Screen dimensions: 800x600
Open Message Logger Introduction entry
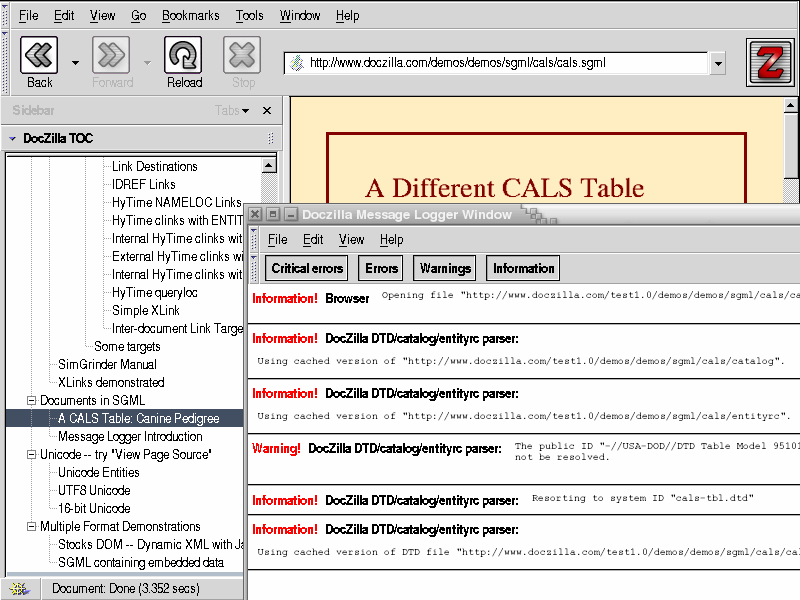130,436
